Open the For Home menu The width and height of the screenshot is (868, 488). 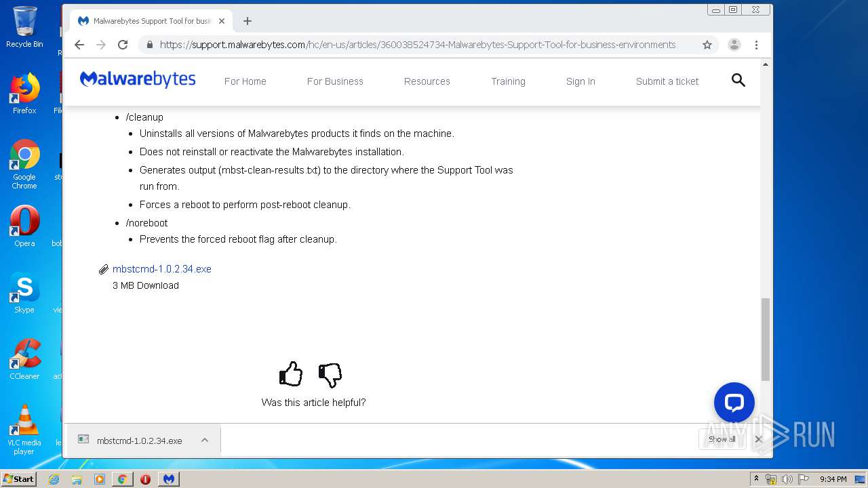(x=245, y=81)
